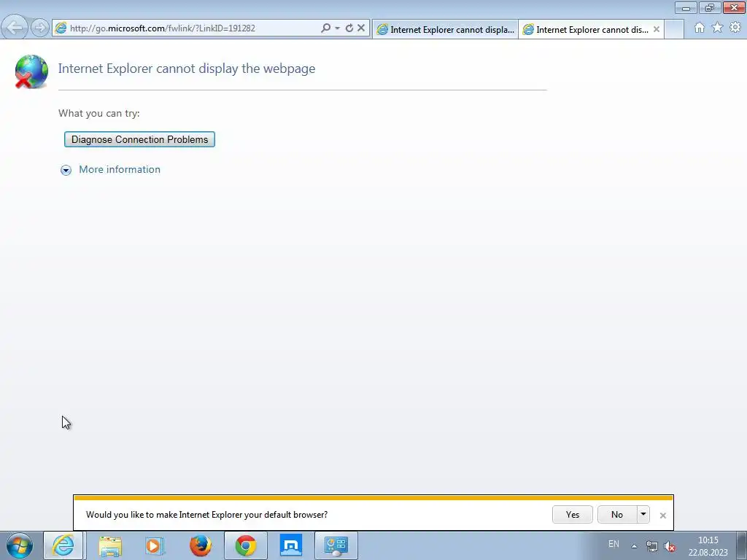
Task: Click the More information link text
Action: click(x=120, y=169)
